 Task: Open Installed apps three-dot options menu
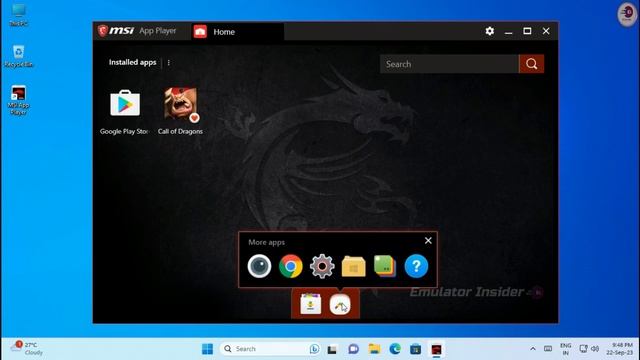(169, 63)
